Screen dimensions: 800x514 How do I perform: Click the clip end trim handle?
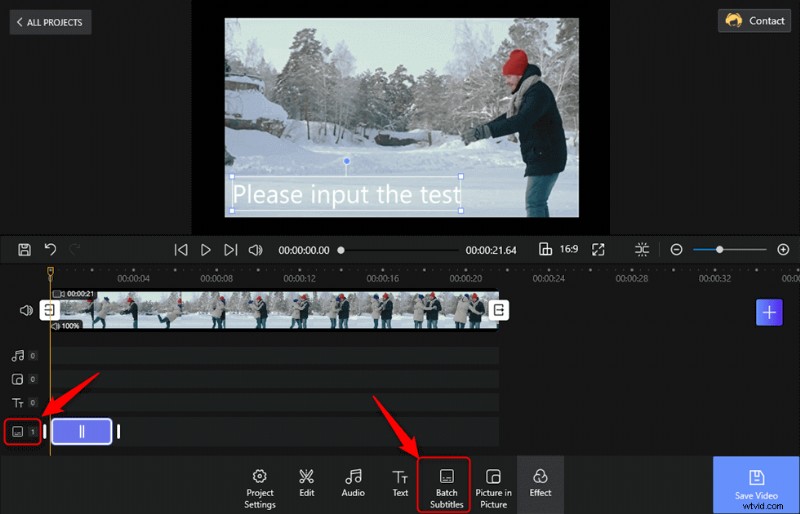click(x=498, y=310)
